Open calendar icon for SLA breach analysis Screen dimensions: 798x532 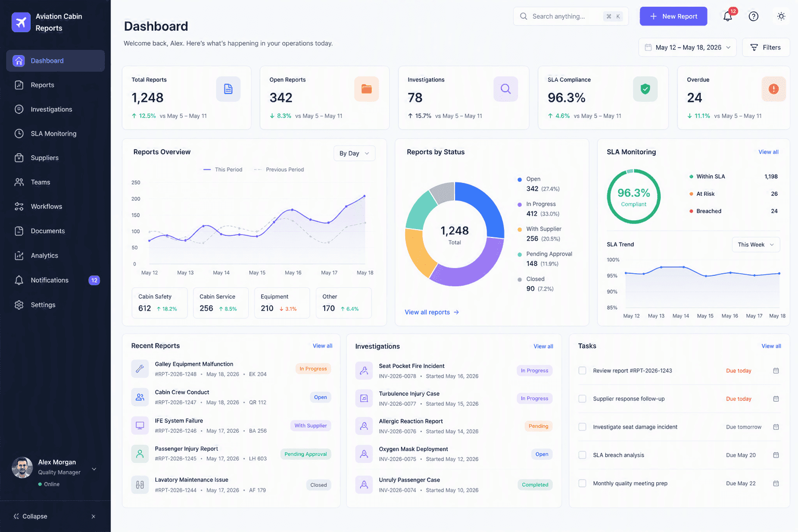[x=776, y=455]
